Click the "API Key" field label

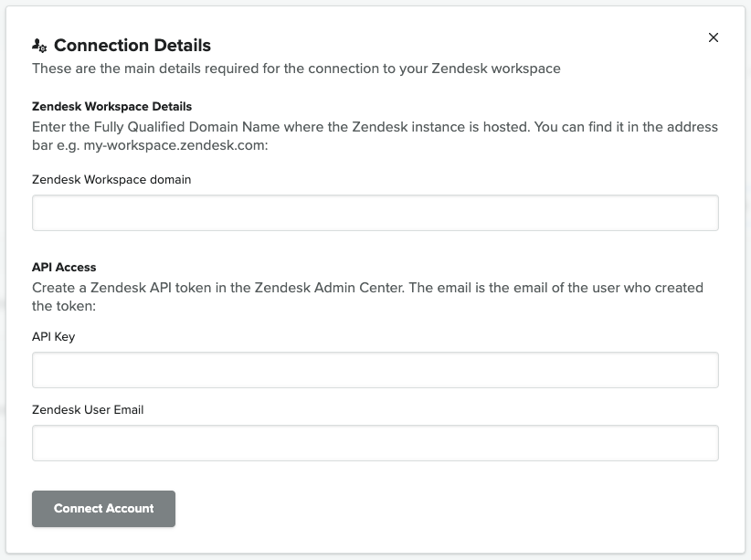(54, 337)
